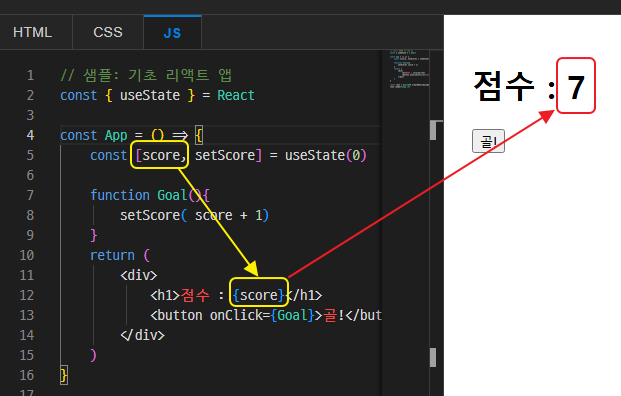
Task: Click line number 13 in the gutter
Action: click(x=27, y=315)
